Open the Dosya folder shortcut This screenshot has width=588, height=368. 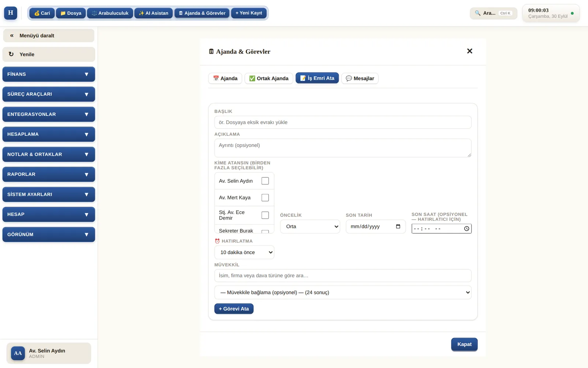[x=71, y=13]
